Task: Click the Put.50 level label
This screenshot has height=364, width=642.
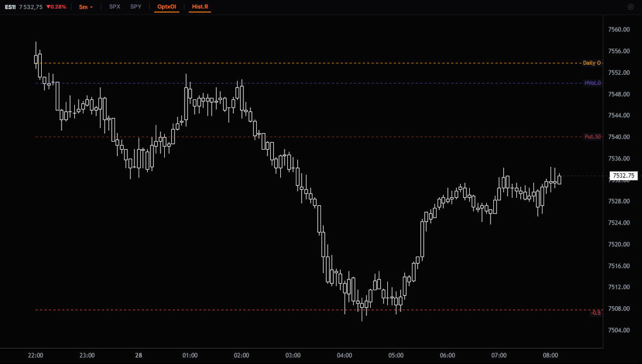Action: (x=592, y=137)
